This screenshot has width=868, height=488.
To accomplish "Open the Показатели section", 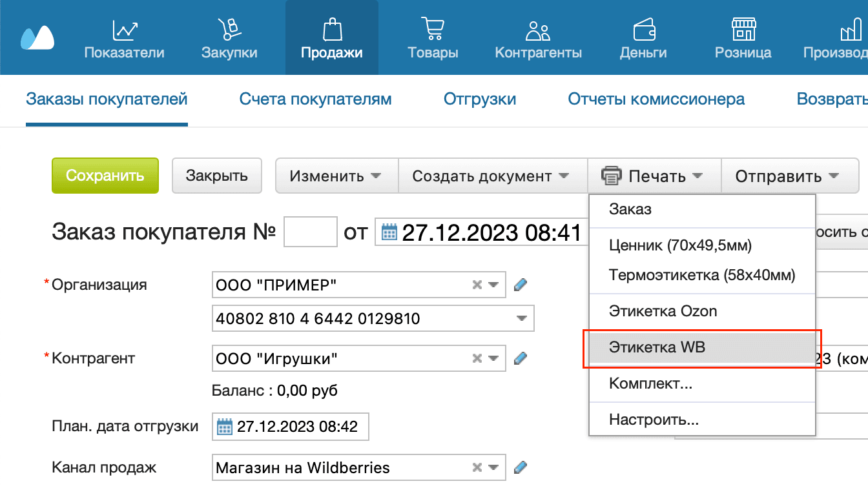I will [124, 37].
